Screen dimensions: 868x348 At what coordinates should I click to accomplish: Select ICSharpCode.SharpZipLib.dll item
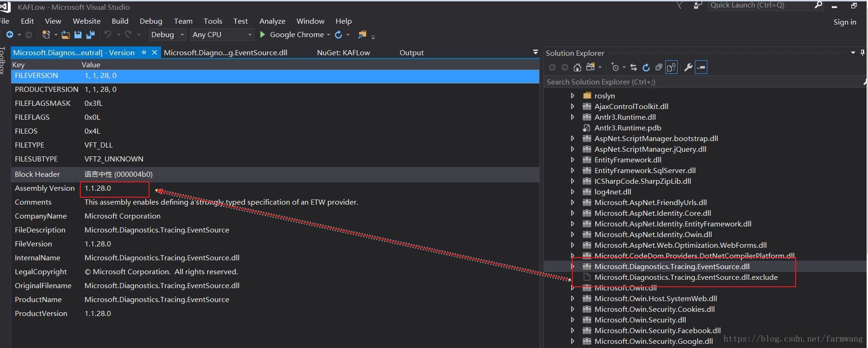(x=642, y=181)
